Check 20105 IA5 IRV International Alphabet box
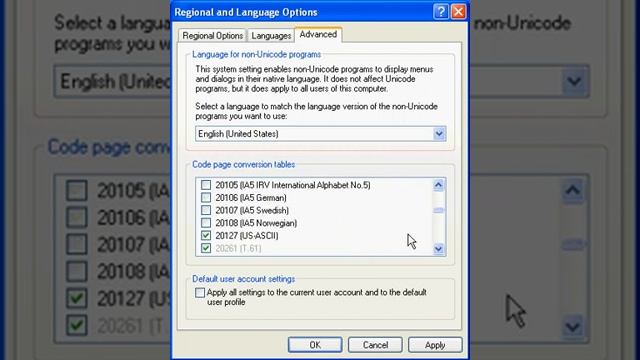640x360 pixels. tap(206, 185)
